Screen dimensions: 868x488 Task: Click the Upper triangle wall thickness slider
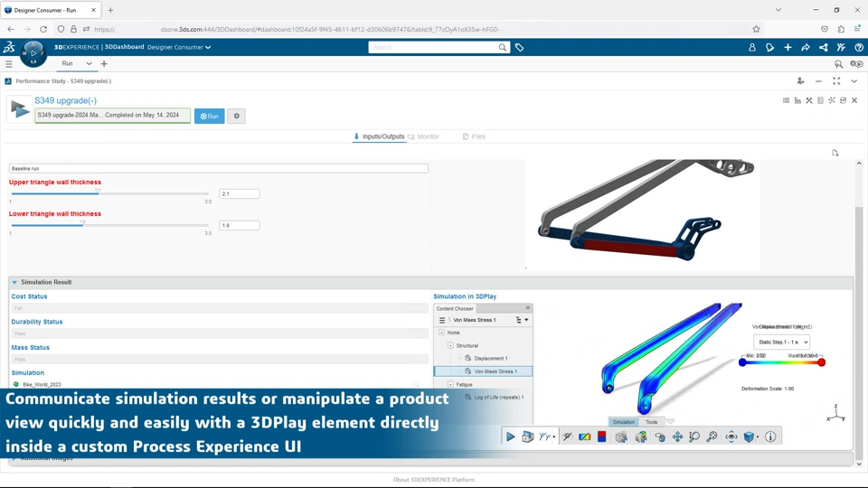[x=109, y=193]
